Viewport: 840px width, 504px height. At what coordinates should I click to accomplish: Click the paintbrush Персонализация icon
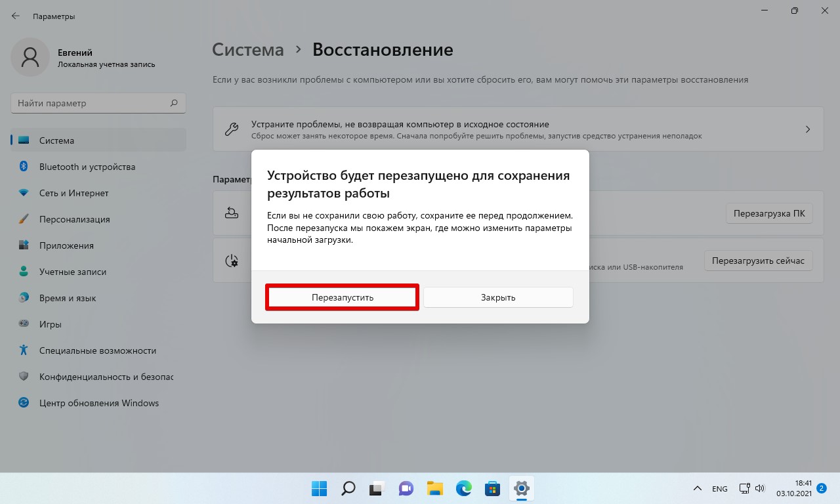coord(24,219)
